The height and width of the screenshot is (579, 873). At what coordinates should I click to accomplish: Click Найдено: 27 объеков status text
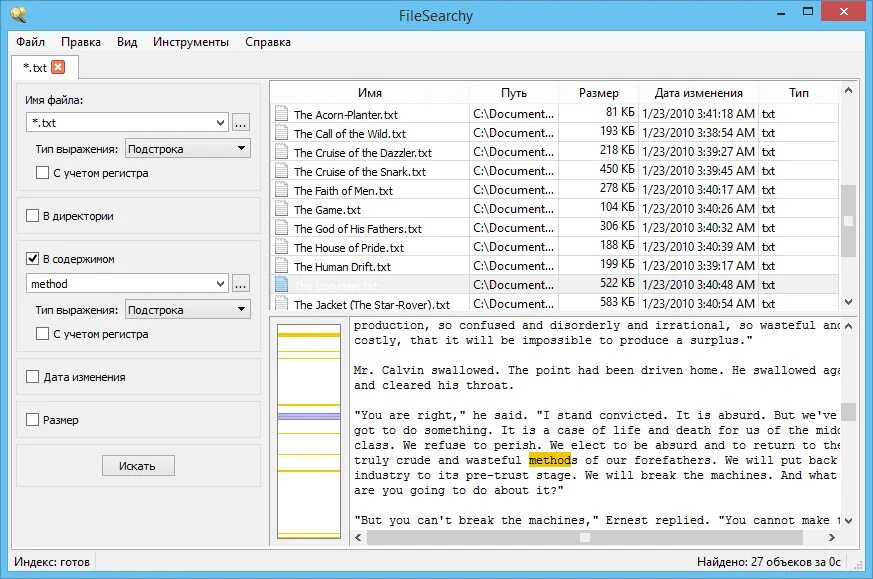pos(769,562)
